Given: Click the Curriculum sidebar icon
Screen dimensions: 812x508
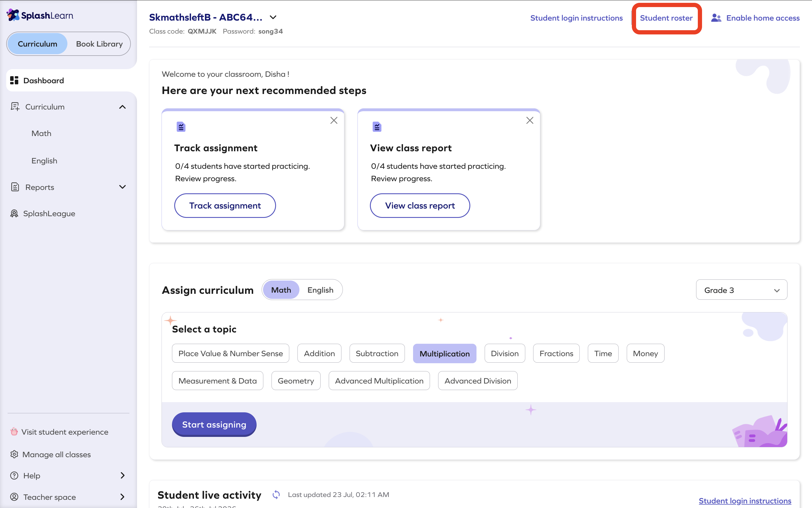Looking at the screenshot, I should [15, 106].
